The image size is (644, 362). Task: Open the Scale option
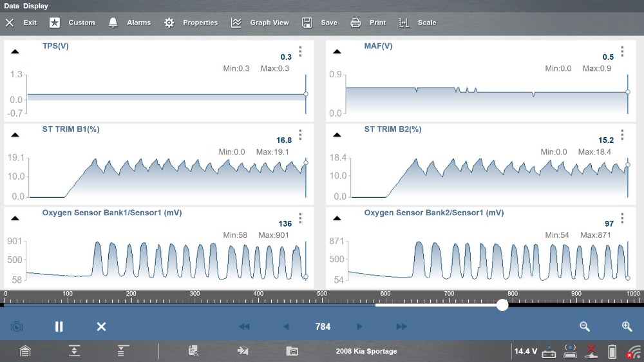click(417, 23)
